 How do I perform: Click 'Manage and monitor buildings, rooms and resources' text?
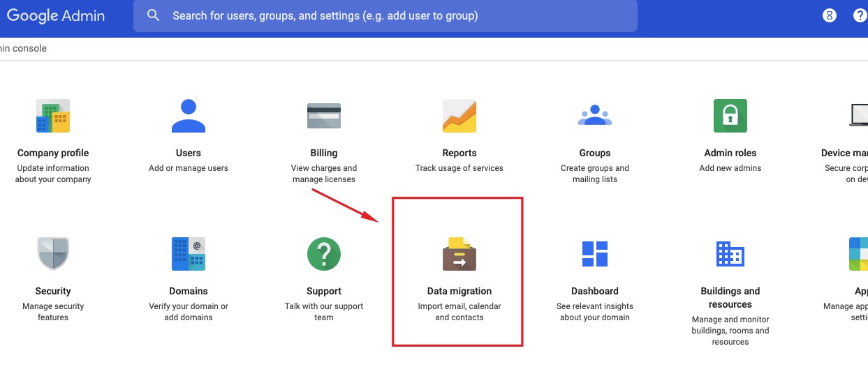pos(730,331)
